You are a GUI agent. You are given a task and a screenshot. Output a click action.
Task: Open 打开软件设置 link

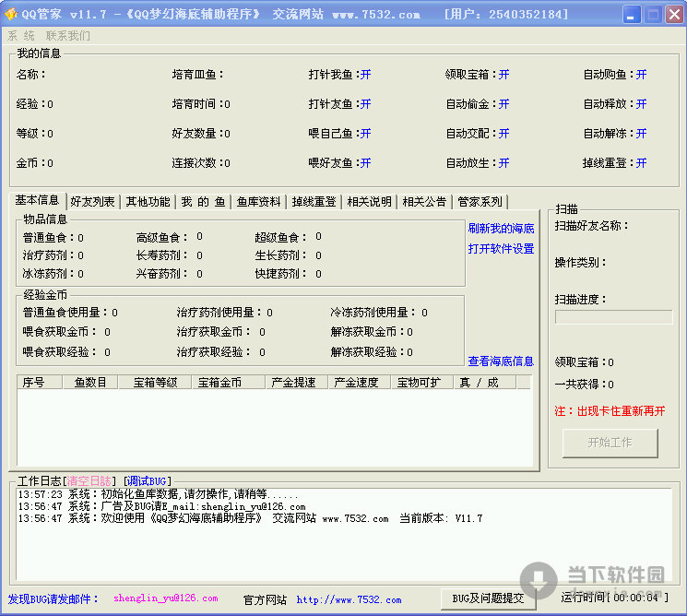tap(501, 249)
